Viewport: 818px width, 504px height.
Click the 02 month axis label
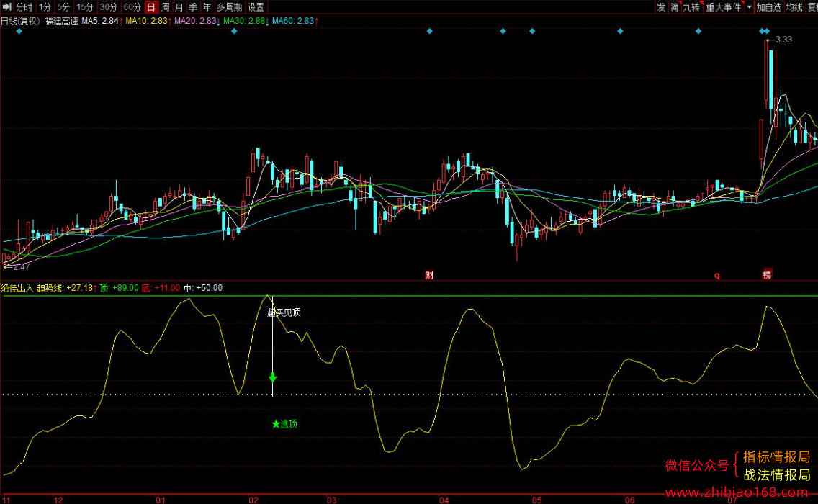(x=253, y=500)
